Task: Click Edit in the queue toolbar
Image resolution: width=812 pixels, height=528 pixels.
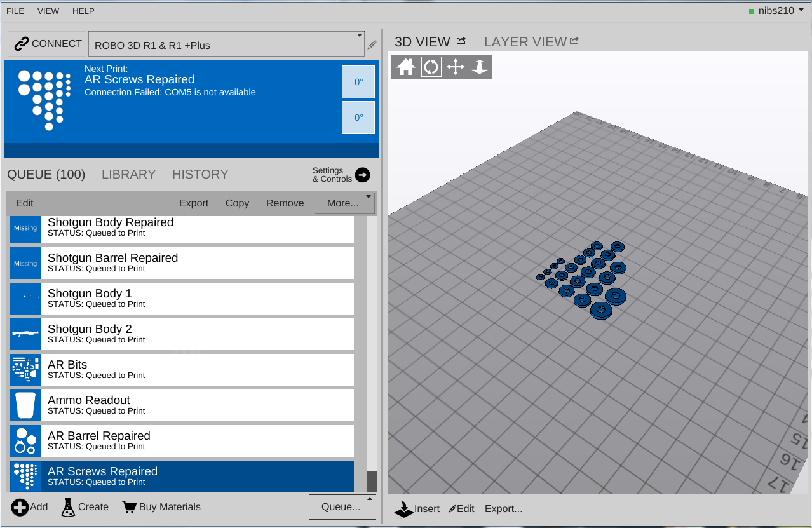Action: pyautogui.click(x=25, y=203)
